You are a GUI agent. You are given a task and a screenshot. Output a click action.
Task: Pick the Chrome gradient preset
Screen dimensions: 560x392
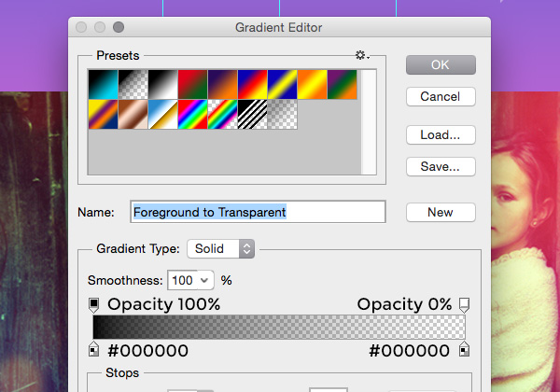click(162, 114)
